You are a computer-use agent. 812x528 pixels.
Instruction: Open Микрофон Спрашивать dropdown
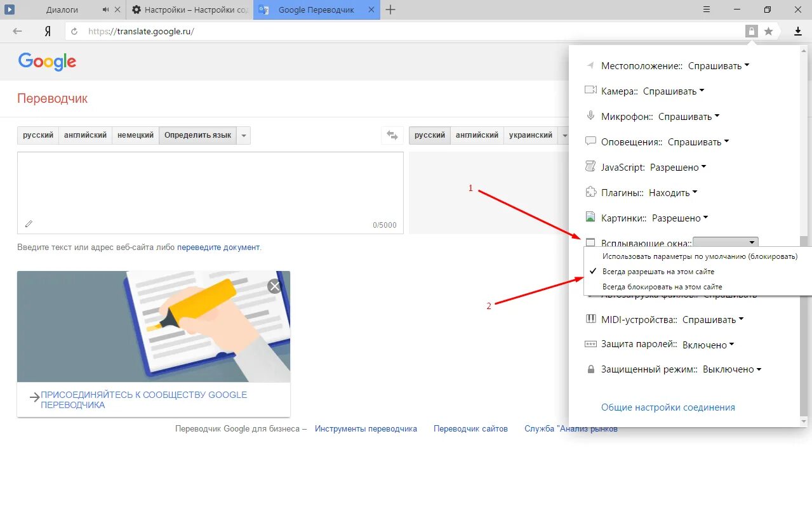click(x=689, y=116)
